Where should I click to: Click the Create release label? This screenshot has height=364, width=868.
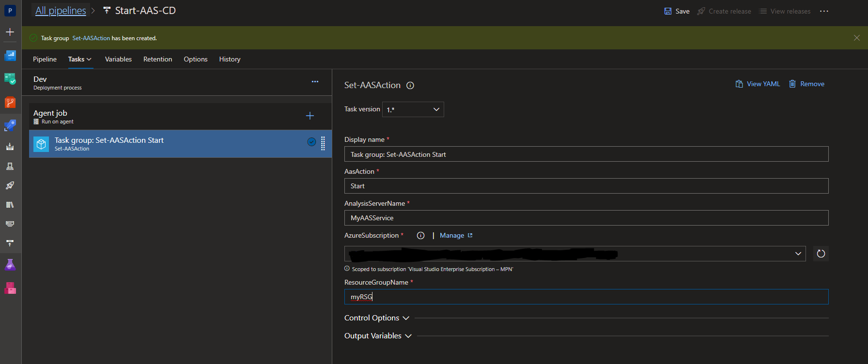[x=730, y=11]
